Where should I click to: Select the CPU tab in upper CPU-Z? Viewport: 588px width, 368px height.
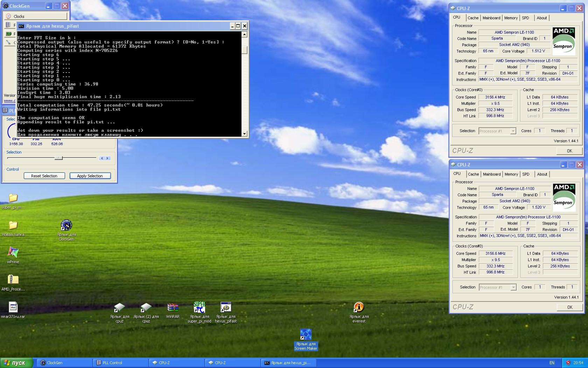pyautogui.click(x=457, y=17)
